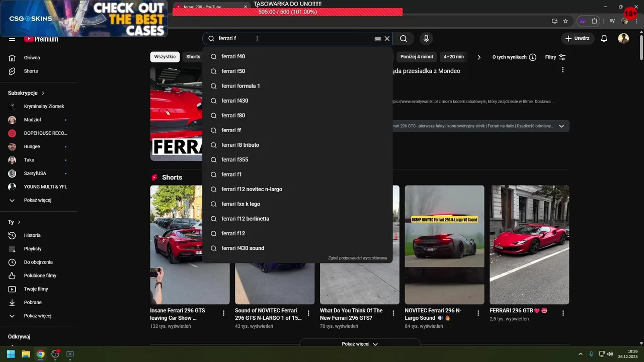Open more options for Insane Ferrari 296 GTS short

[x=224, y=313]
